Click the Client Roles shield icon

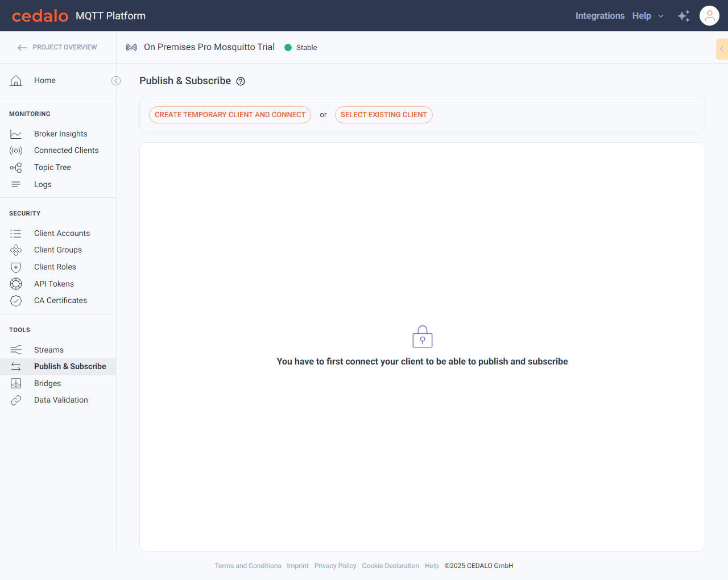pos(16,267)
